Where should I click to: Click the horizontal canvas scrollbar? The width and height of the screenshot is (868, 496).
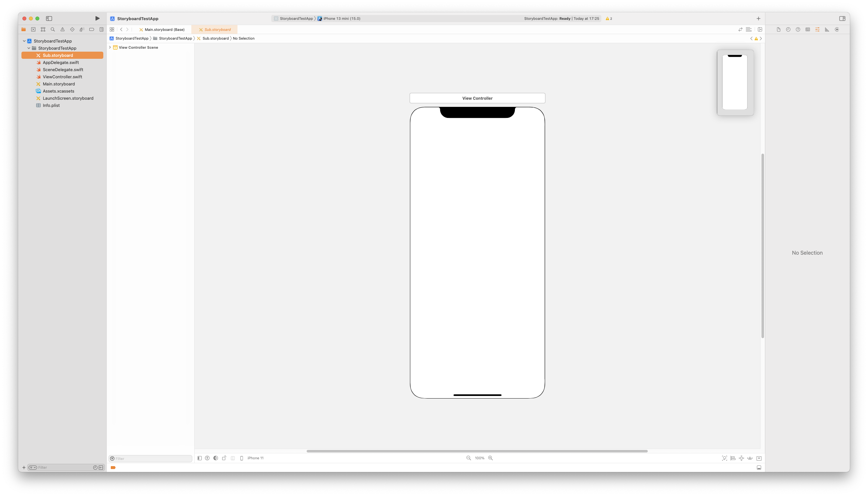point(477,451)
